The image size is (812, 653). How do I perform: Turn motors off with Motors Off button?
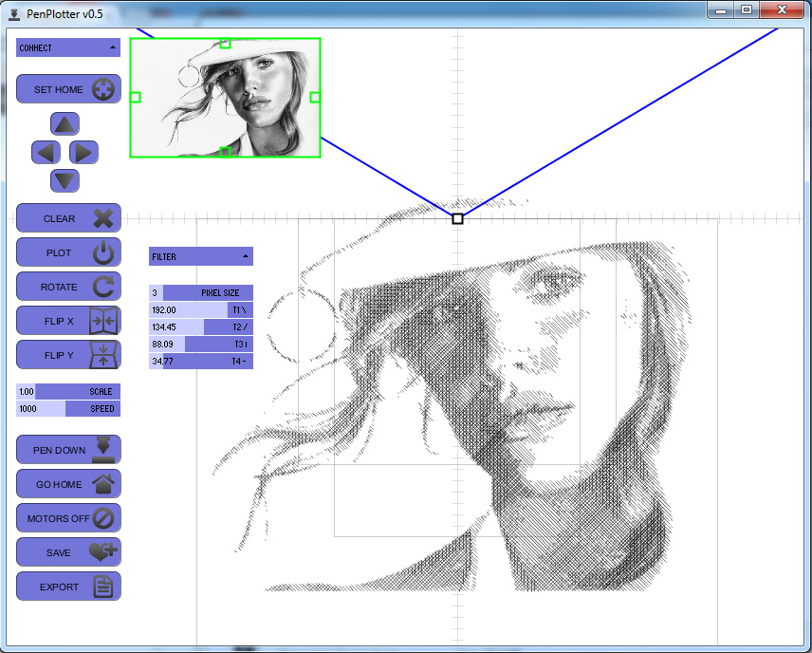tap(68, 518)
